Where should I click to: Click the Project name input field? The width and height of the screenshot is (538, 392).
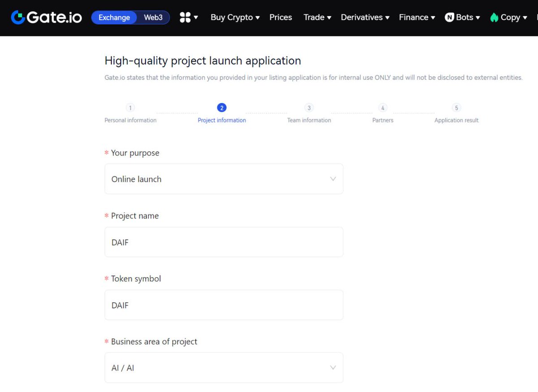tap(224, 242)
